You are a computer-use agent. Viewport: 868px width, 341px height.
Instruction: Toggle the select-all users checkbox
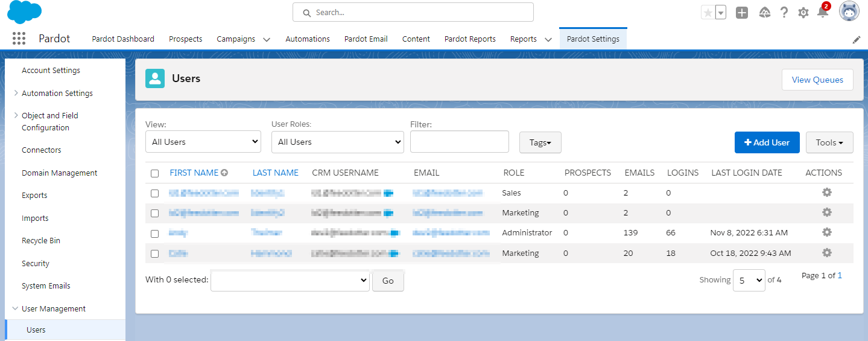pos(154,173)
